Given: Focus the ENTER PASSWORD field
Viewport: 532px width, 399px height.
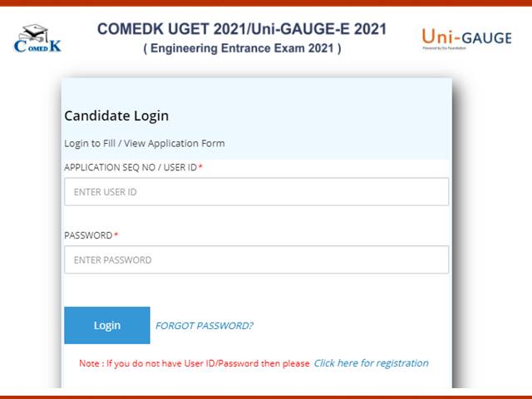Looking at the screenshot, I should [257, 259].
